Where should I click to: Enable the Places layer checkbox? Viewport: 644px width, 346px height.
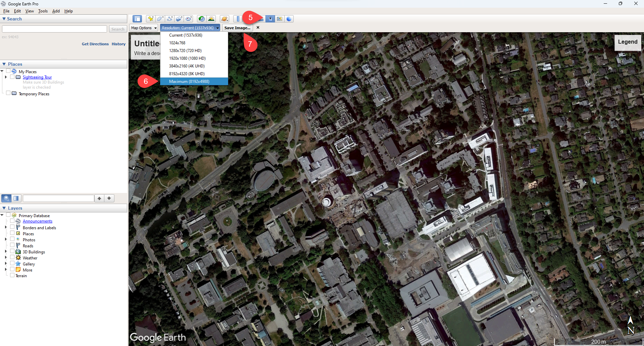pyautogui.click(x=12, y=233)
